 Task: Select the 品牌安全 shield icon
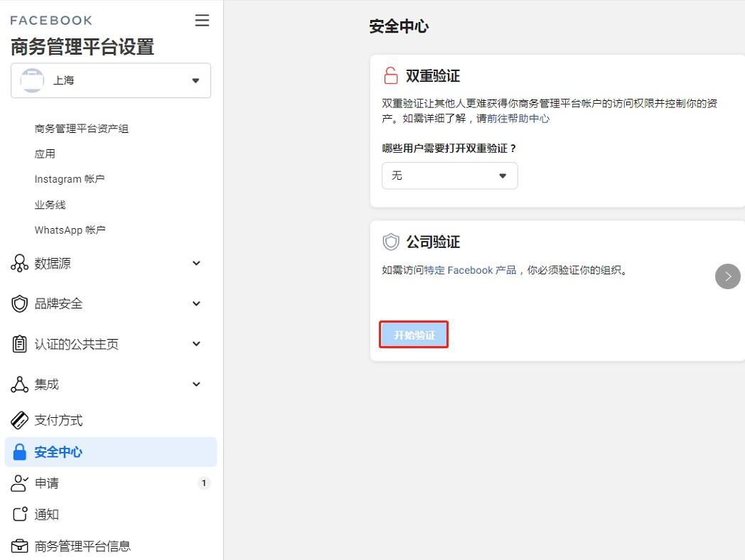(19, 303)
